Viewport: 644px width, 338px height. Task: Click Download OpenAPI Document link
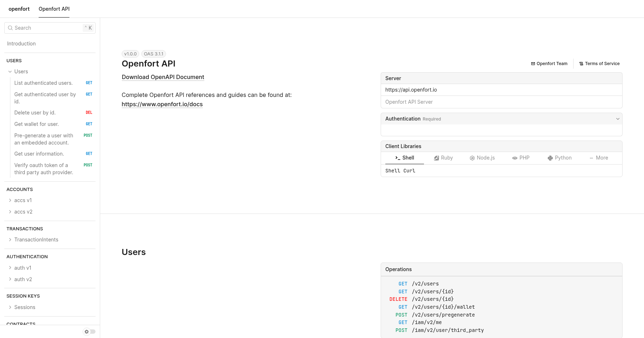coord(163,77)
